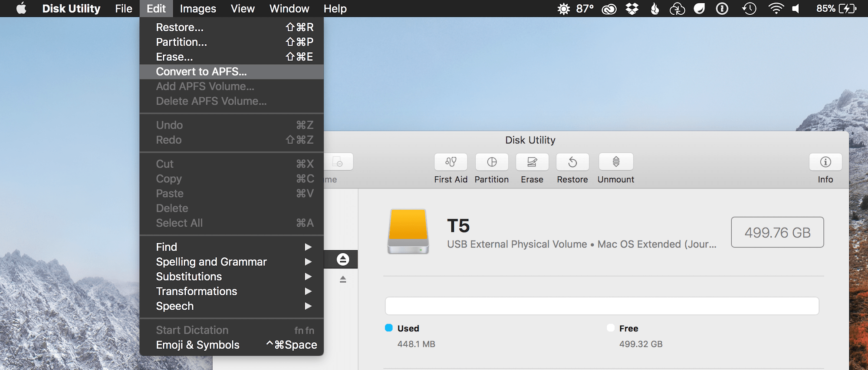Click the Restore toolbar icon
Image resolution: width=868 pixels, height=370 pixels.
click(572, 162)
